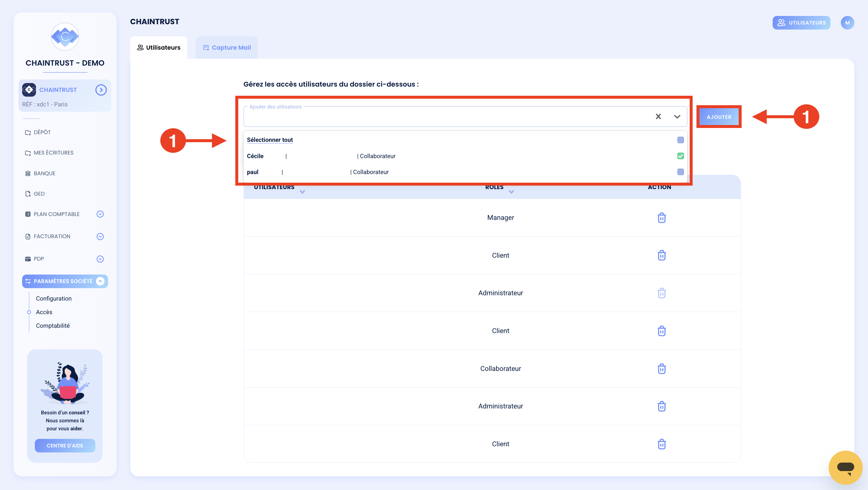
Task: Click the Collaborateur role cell in the table
Action: tap(500, 369)
